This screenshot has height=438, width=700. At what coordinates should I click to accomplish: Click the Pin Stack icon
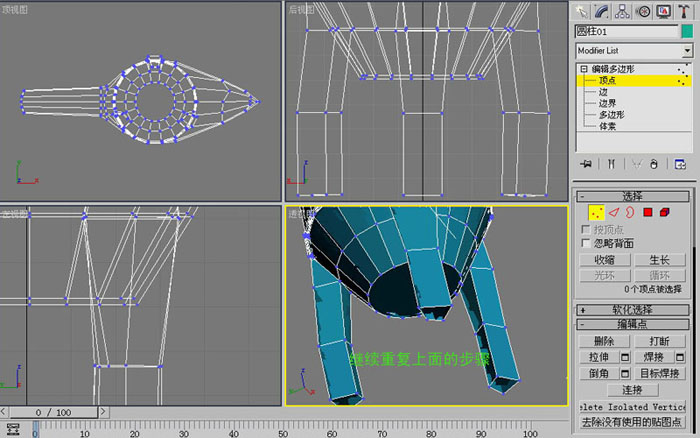(x=586, y=164)
